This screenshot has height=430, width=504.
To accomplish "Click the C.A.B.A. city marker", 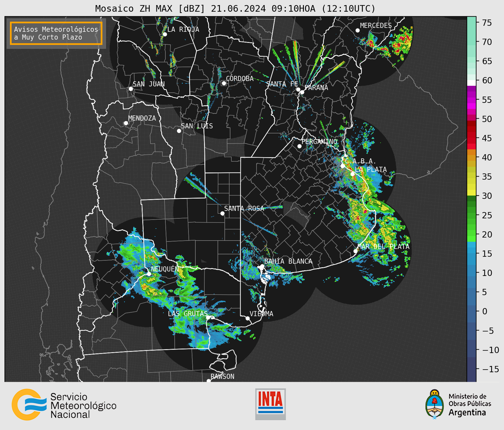I will tap(343, 166).
